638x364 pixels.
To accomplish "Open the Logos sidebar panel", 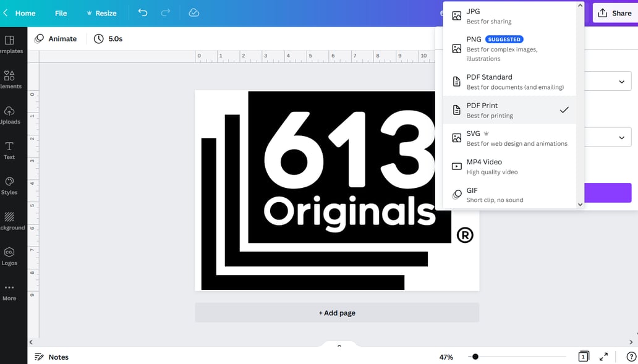I will 9,256.
